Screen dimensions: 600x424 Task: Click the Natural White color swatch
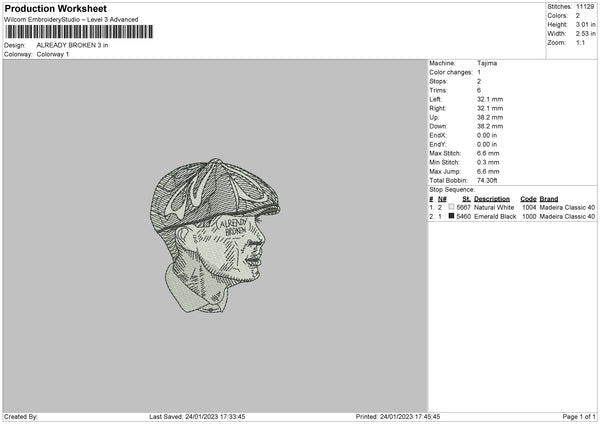pyautogui.click(x=452, y=207)
